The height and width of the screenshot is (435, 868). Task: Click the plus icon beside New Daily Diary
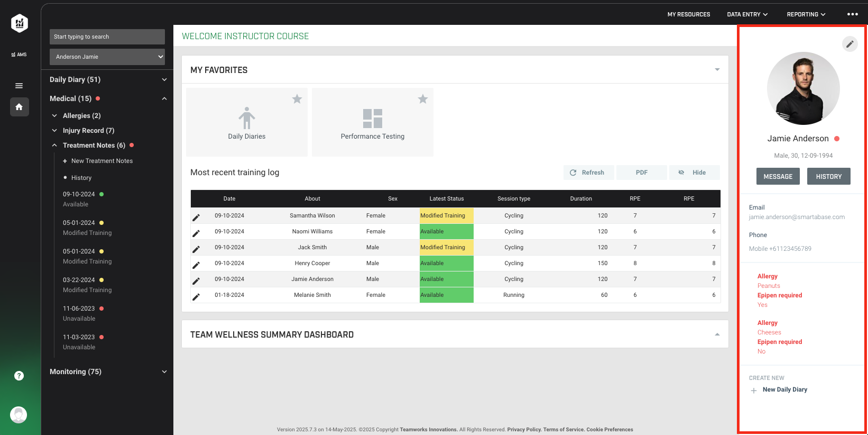tap(754, 391)
